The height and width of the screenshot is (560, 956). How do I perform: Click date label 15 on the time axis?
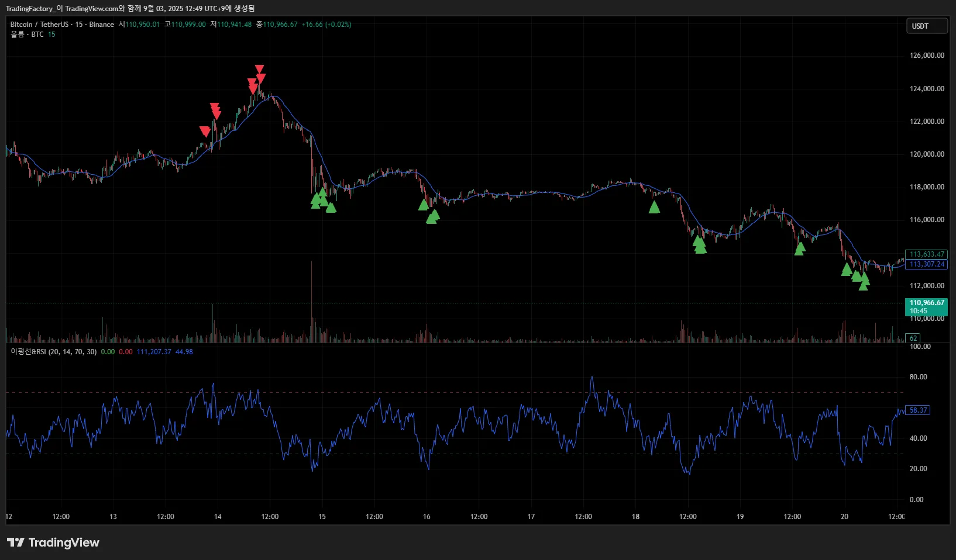322,517
